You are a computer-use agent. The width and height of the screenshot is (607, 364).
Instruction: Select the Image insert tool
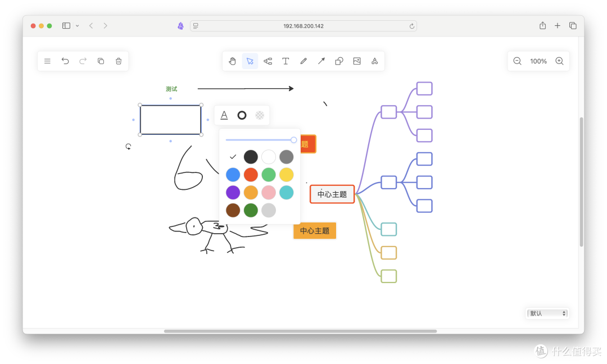tap(357, 61)
